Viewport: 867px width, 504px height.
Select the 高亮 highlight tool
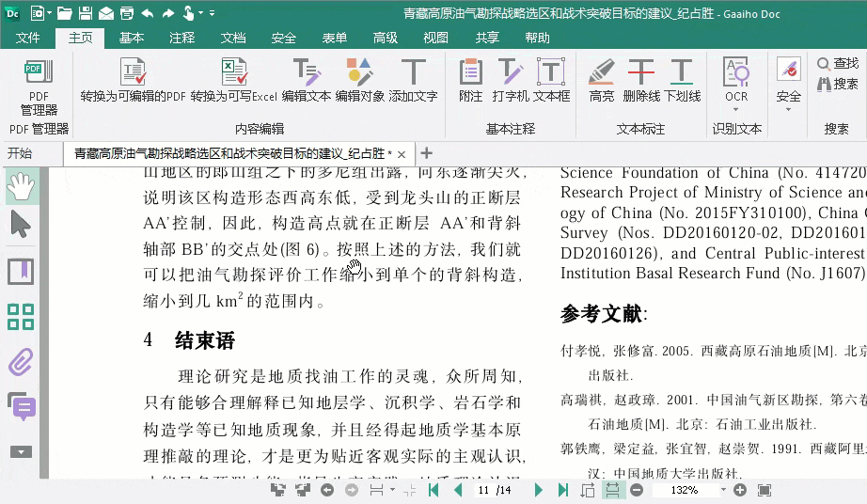tap(602, 80)
